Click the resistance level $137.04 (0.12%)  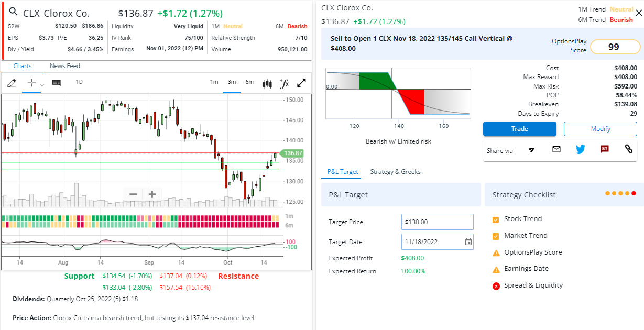[x=183, y=276]
